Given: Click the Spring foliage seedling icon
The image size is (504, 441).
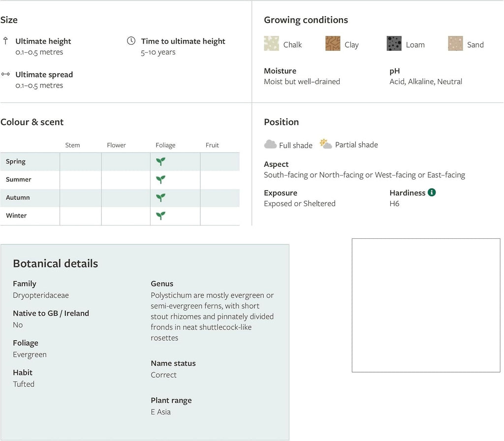Looking at the screenshot, I should click(161, 161).
